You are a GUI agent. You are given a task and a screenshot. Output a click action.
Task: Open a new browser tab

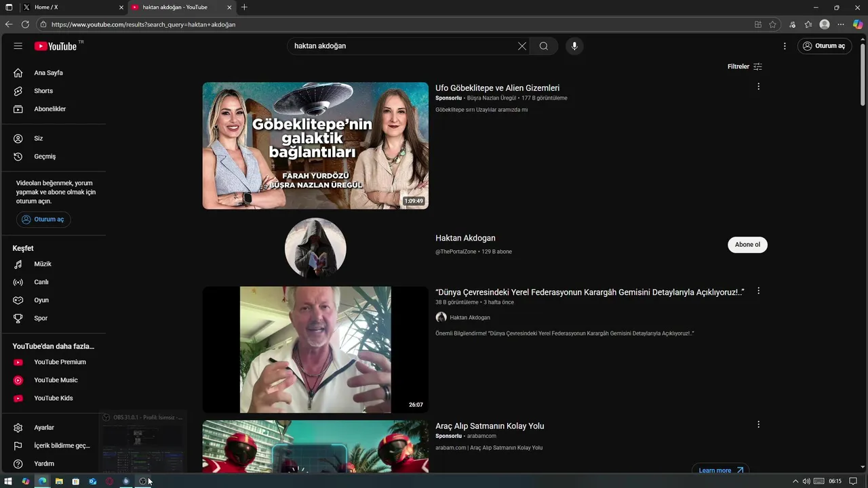[x=244, y=7]
